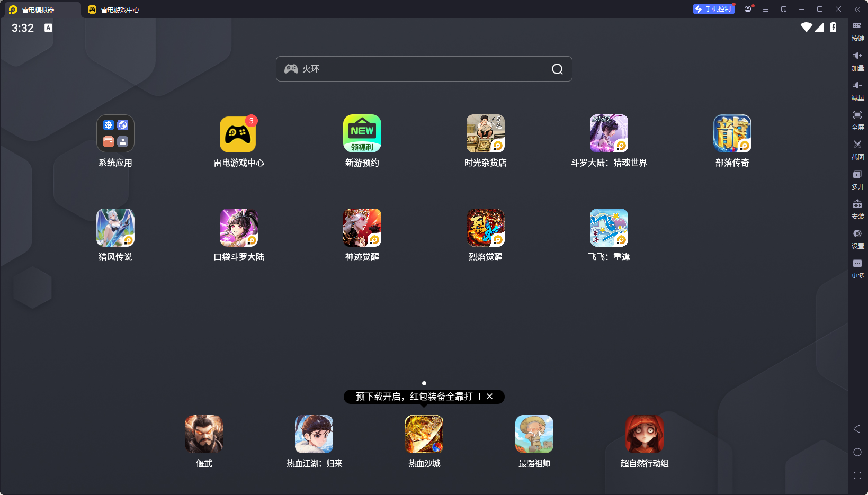Click the 预下载开启，红包装备全靠打 banner text
Viewport: 868px width, 495px height.
coord(414,397)
